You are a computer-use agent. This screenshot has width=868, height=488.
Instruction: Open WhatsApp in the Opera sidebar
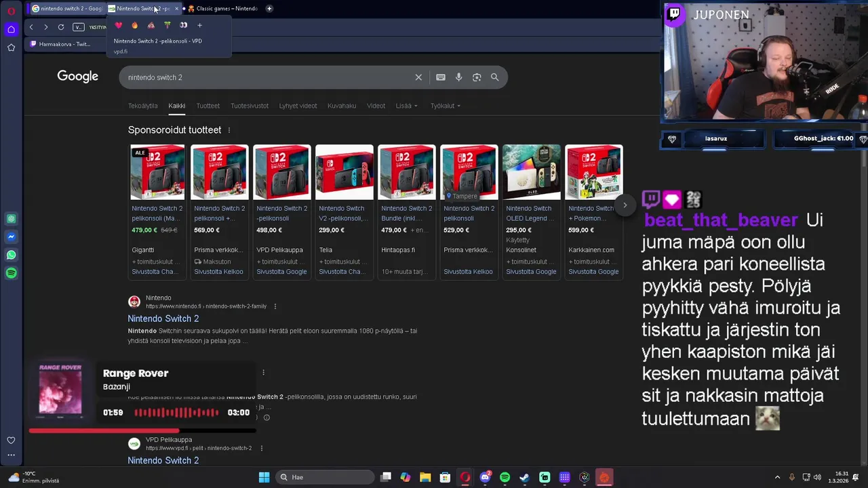coord(11,255)
